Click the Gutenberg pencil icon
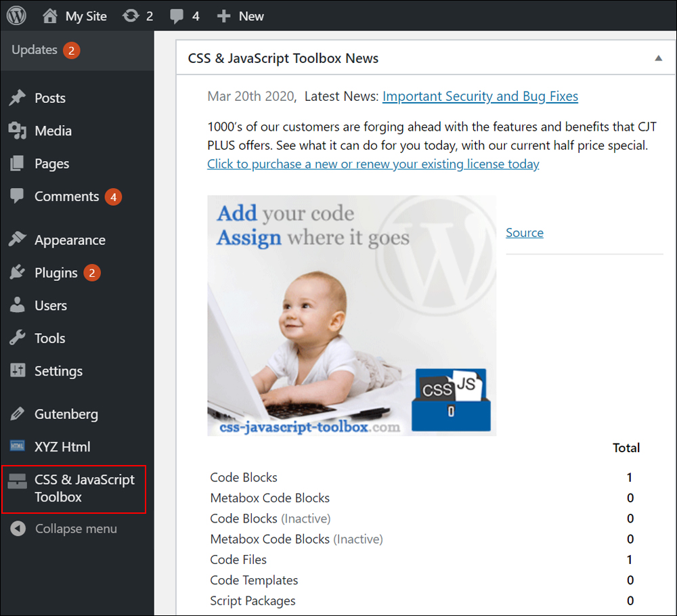This screenshot has height=616, width=677. pyautogui.click(x=18, y=414)
